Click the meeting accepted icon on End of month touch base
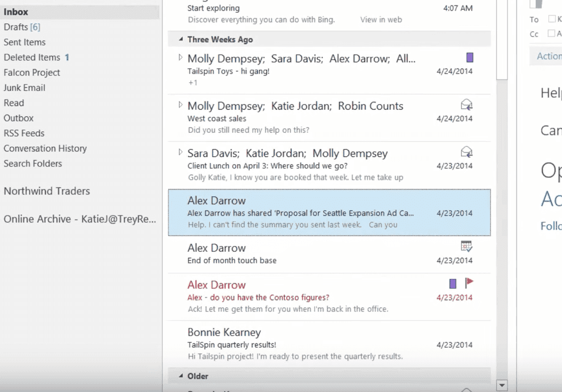This screenshot has width=562, height=392. tap(467, 246)
